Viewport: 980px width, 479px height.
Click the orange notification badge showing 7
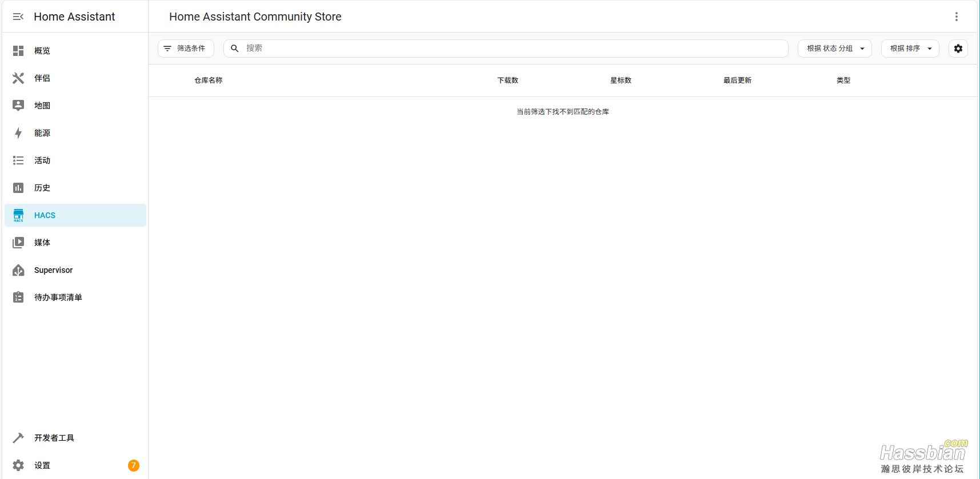pyautogui.click(x=133, y=465)
